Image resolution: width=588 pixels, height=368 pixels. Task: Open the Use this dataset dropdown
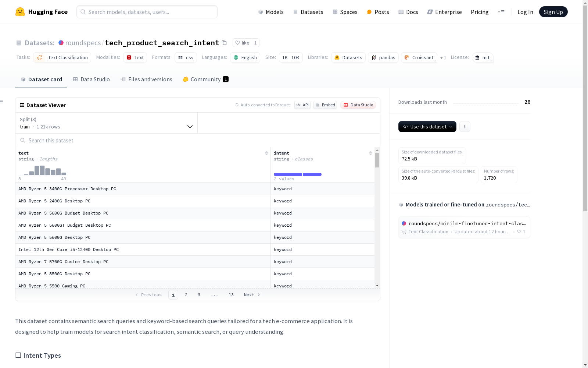click(x=427, y=127)
